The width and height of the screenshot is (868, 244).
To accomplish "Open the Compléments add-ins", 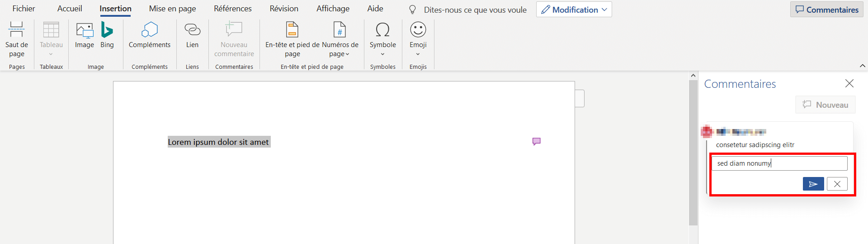I will pos(150,35).
